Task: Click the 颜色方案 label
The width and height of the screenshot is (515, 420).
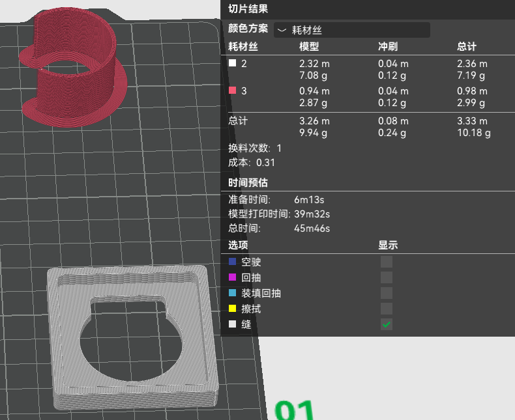Action: click(248, 29)
